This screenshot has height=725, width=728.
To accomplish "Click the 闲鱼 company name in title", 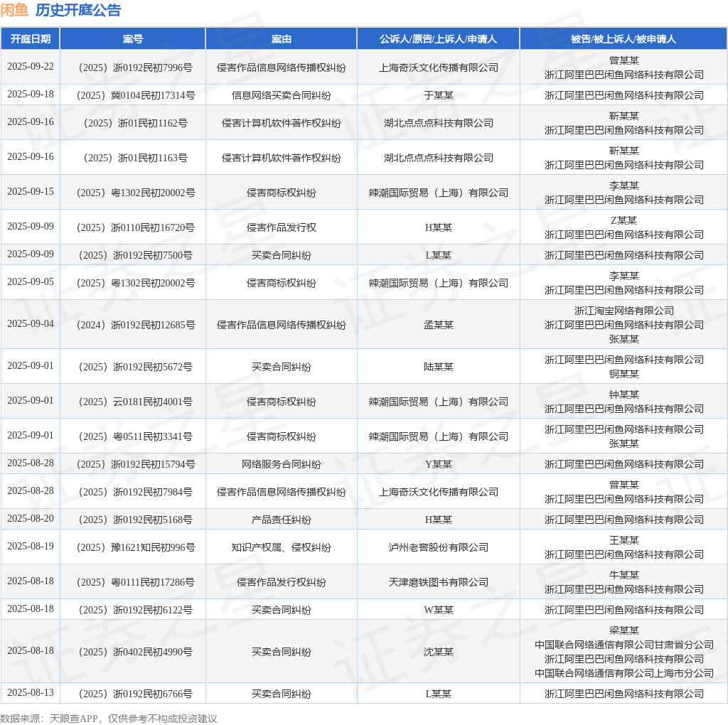I will tap(14, 10).
